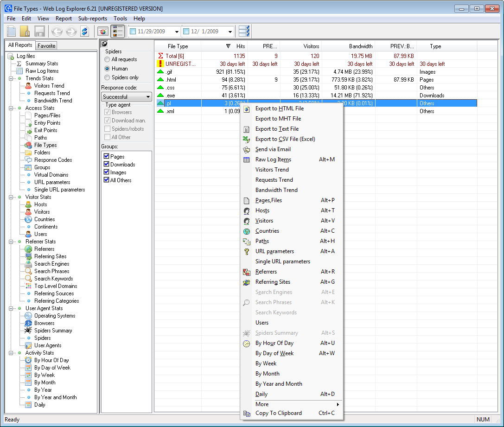Click the Export to CSV Excel icon
The width and height of the screenshot is (504, 427).
coord(247,140)
